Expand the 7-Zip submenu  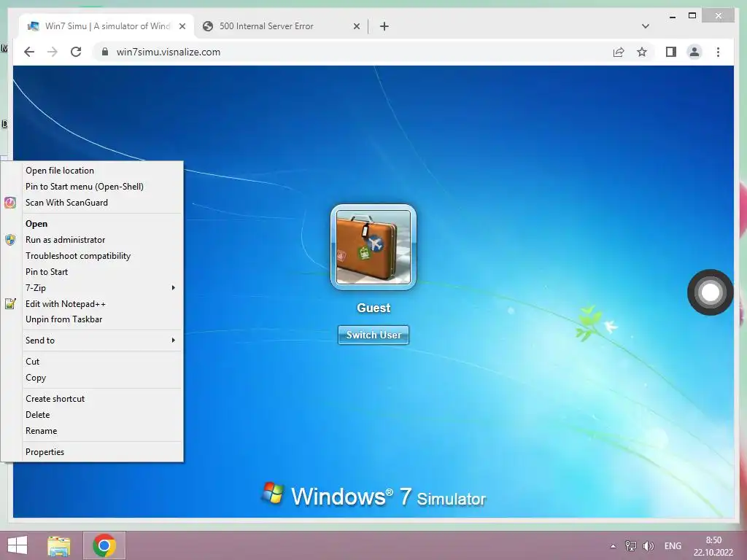click(x=93, y=287)
